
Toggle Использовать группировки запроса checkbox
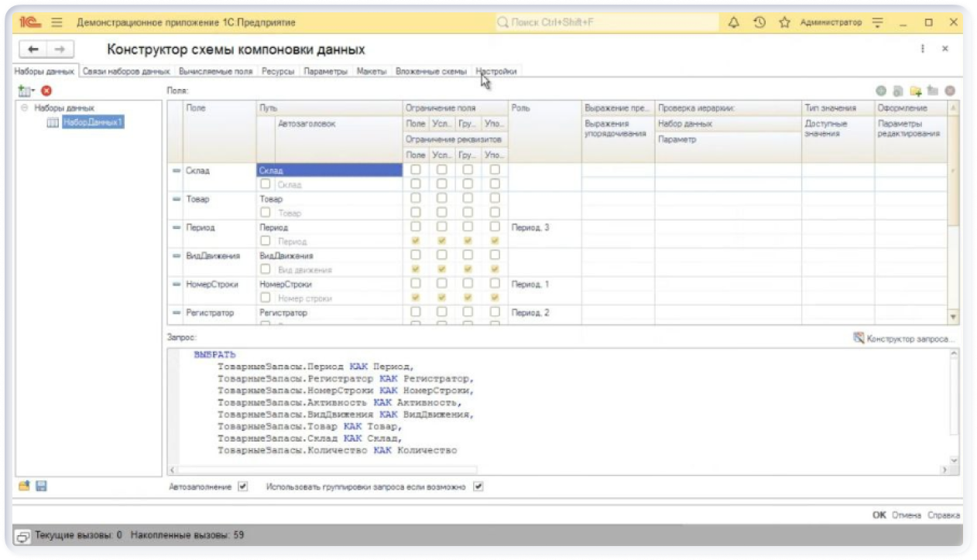pyautogui.click(x=478, y=487)
